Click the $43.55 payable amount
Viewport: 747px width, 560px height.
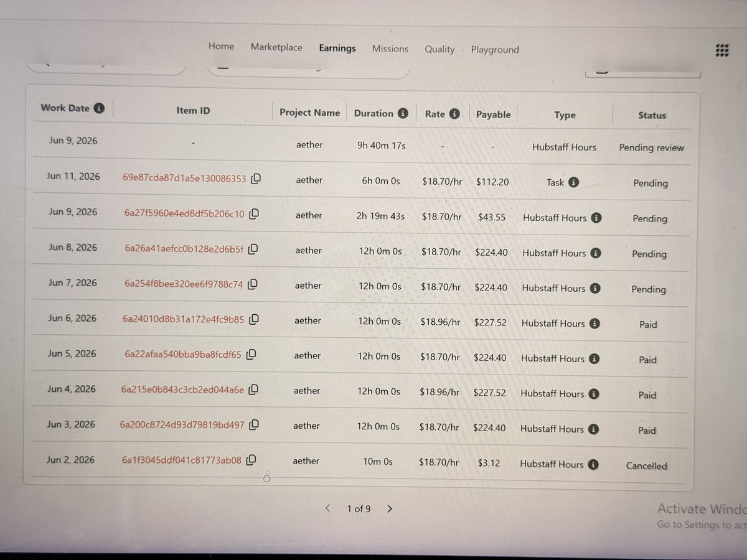[492, 217]
